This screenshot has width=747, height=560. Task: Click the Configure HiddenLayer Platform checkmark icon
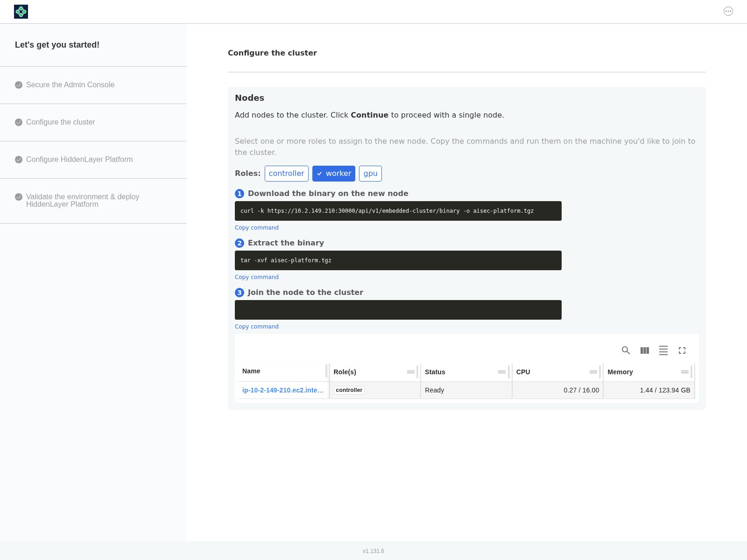19,160
